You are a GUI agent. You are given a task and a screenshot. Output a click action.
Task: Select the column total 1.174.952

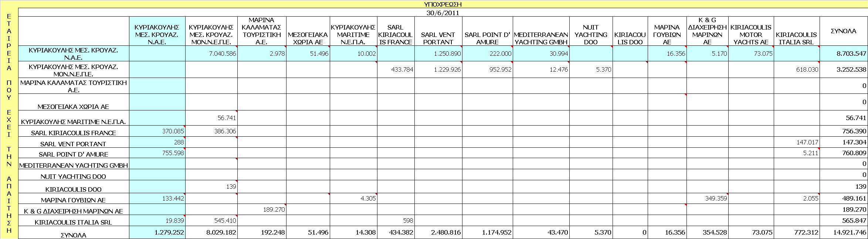pos(487,232)
